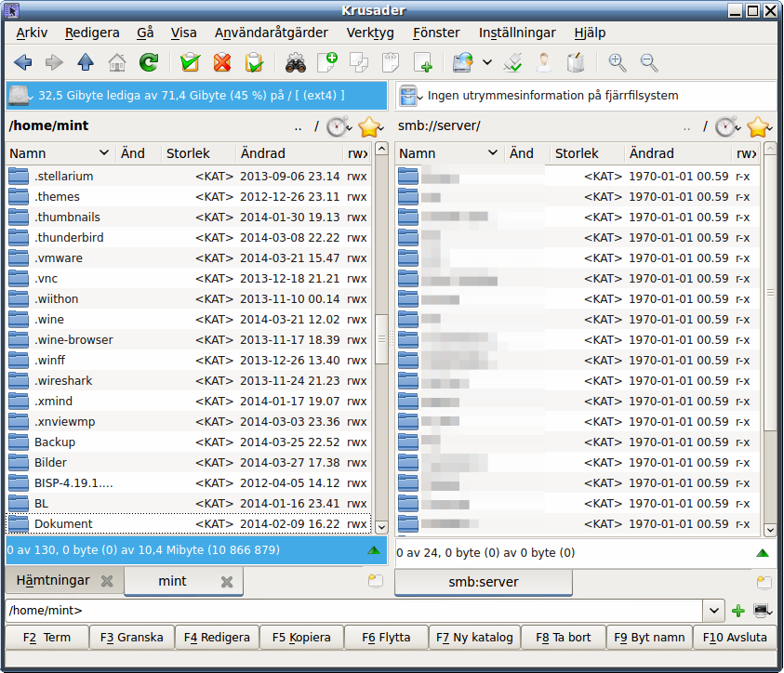This screenshot has height=673, width=784.
Task: Select the .wireshark folder
Action: [189, 381]
